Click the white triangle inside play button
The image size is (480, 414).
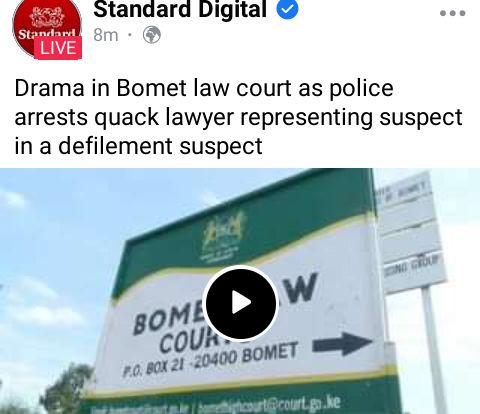(x=241, y=303)
